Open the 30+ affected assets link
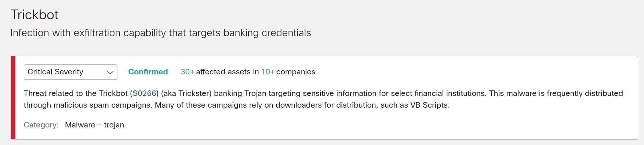 click(187, 72)
